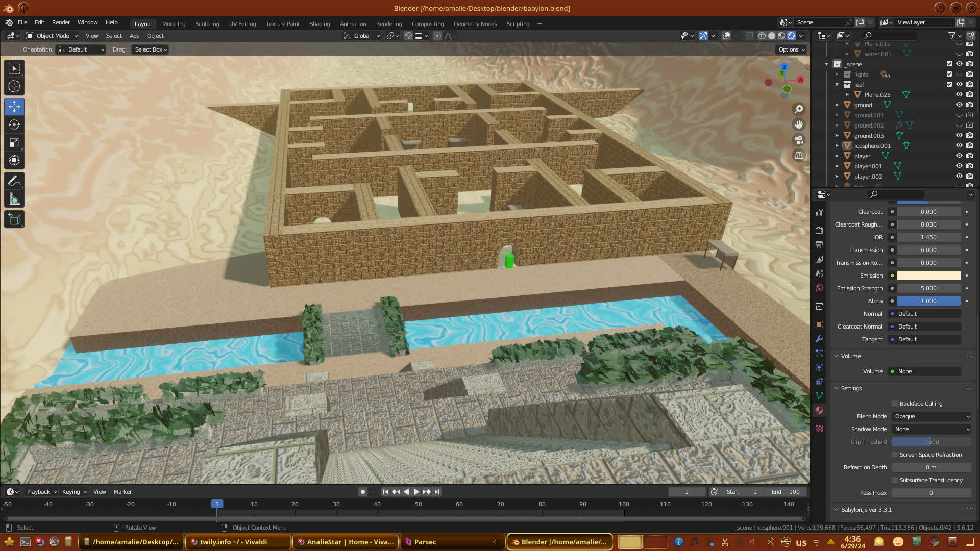Image resolution: width=980 pixels, height=551 pixels.
Task: Enable the Screen Space Refraction checkbox
Action: click(x=895, y=455)
